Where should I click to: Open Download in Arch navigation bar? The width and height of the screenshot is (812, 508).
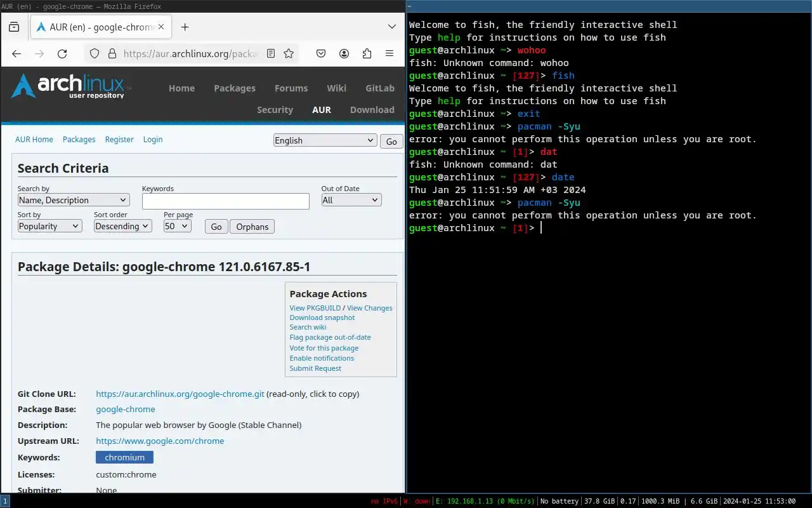372,110
